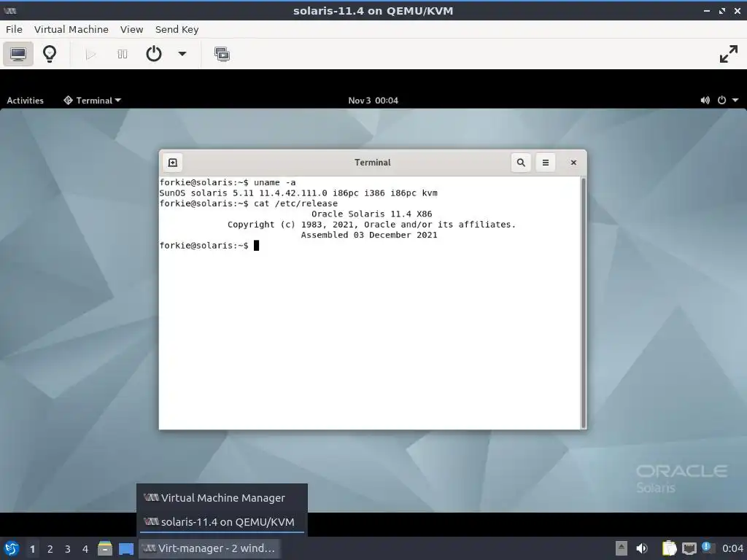This screenshot has height=560, width=747.
Task: Click the 'Assembled 03 December 2021' line
Action: 368,235
